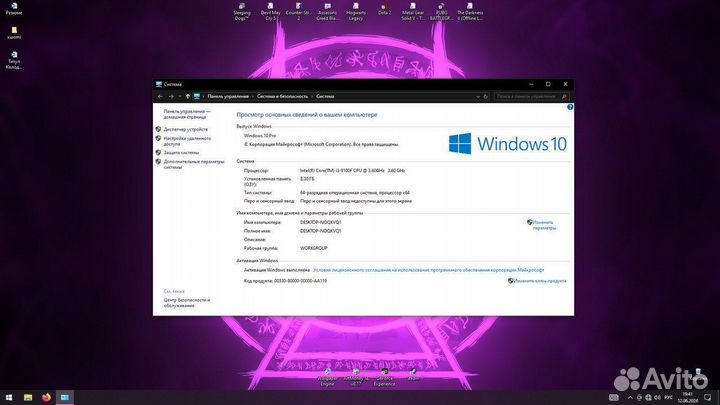Image resolution: width=720 pixels, height=405 pixels.
Task: Launch Firefox from the taskbar
Action: point(46,397)
